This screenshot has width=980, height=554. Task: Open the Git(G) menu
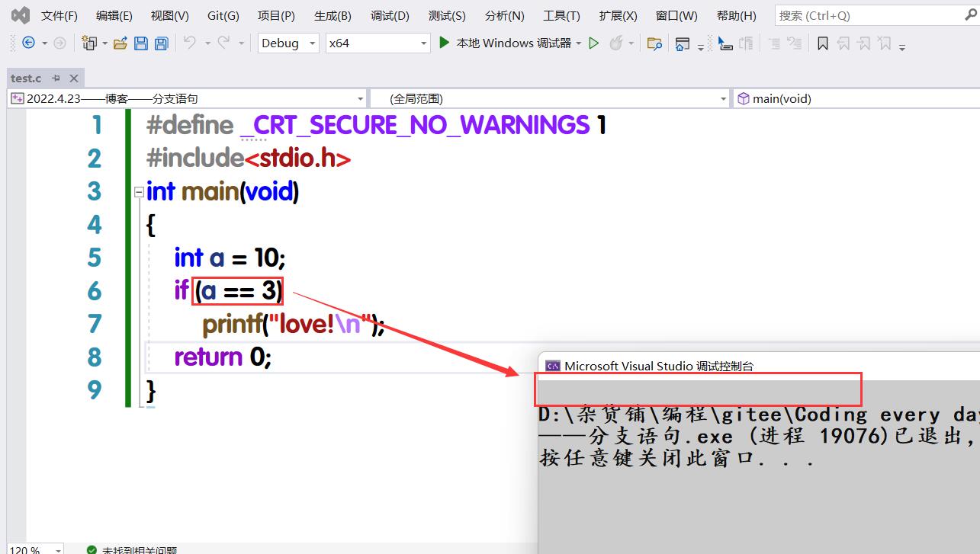pyautogui.click(x=223, y=15)
